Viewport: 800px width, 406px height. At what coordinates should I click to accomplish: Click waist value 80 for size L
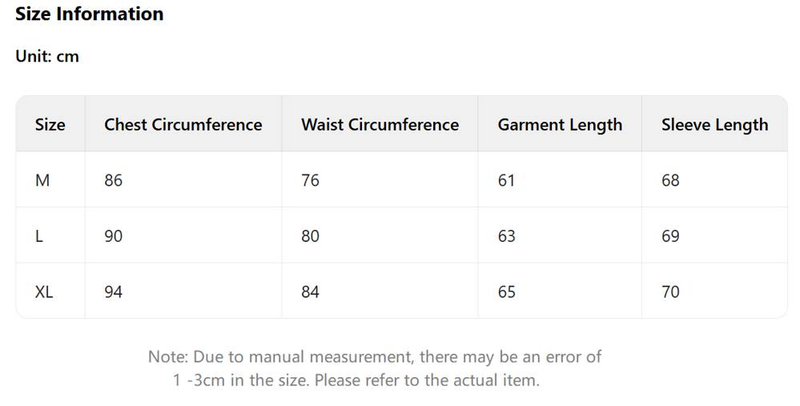pyautogui.click(x=311, y=237)
